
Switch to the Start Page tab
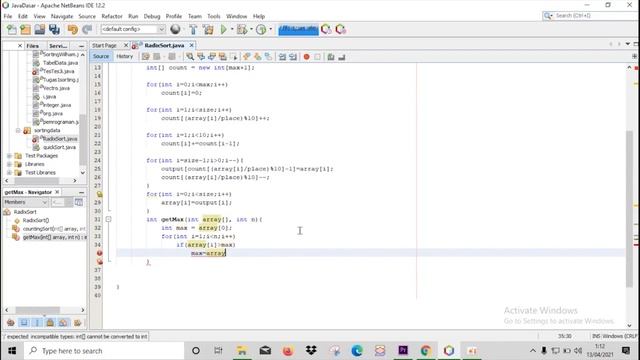click(104, 45)
